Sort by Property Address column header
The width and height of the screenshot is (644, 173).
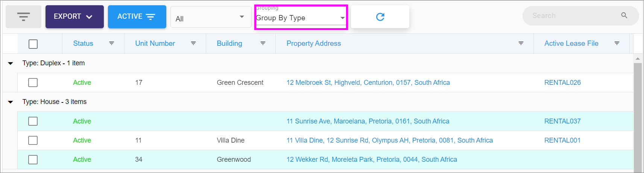click(314, 44)
